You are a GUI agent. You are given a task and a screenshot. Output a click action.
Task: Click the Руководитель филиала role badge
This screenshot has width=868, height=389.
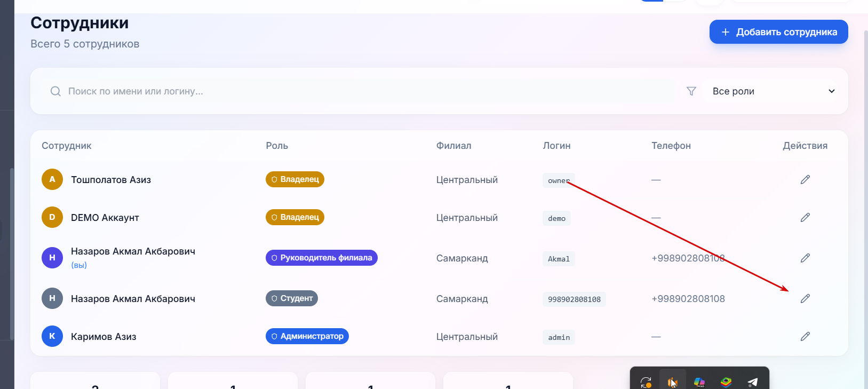[322, 258]
